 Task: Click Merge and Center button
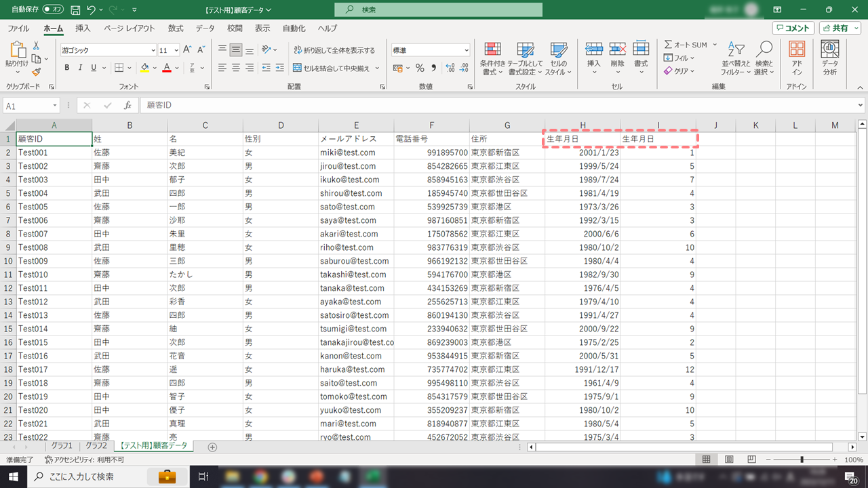pos(332,68)
